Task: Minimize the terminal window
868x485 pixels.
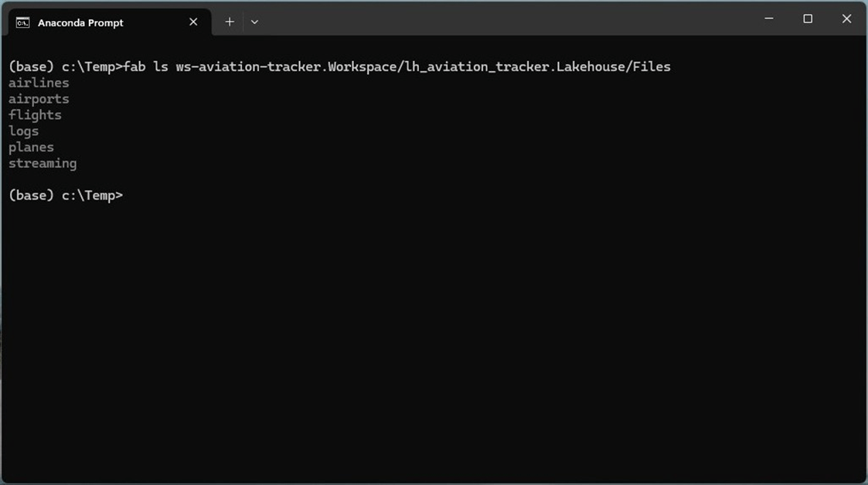Action: click(x=769, y=19)
